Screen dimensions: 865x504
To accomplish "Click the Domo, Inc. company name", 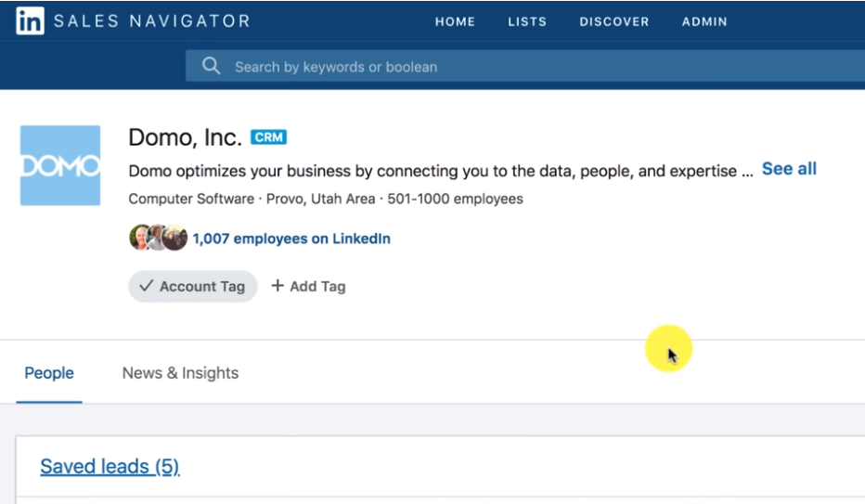I will tap(185, 137).
